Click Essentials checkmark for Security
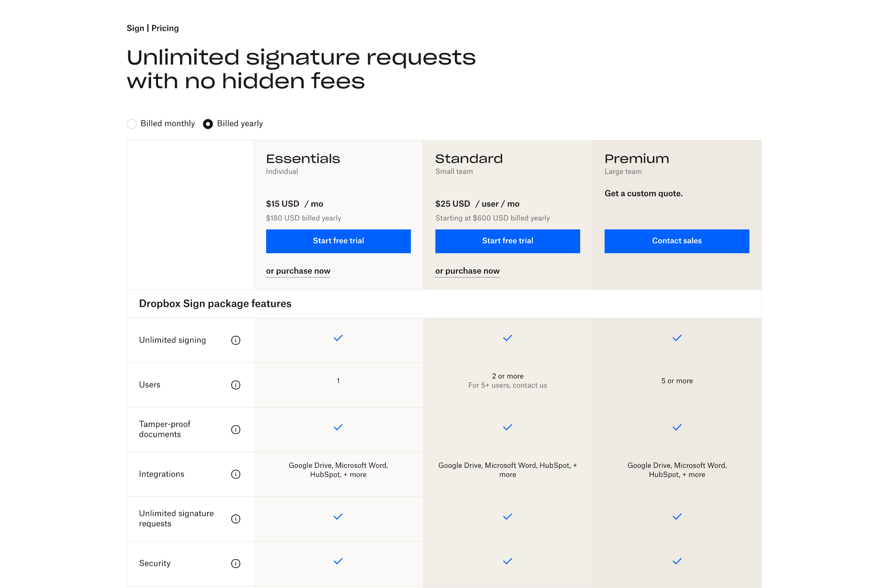 point(338,561)
